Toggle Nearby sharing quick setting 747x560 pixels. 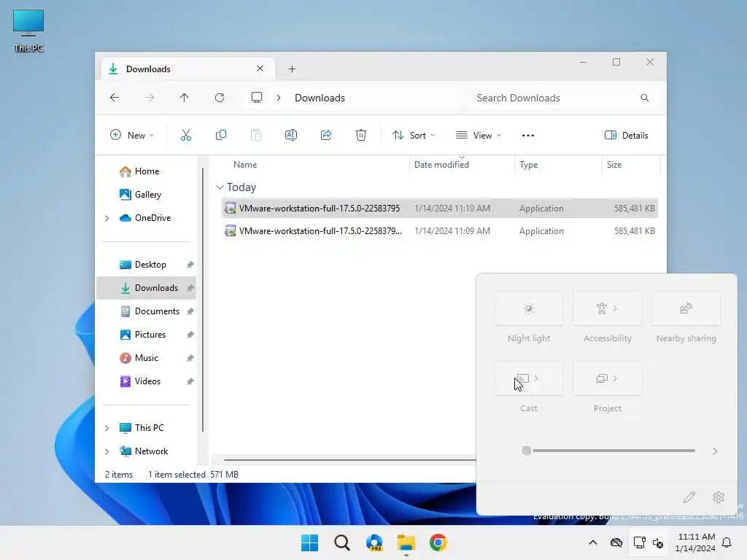click(686, 308)
